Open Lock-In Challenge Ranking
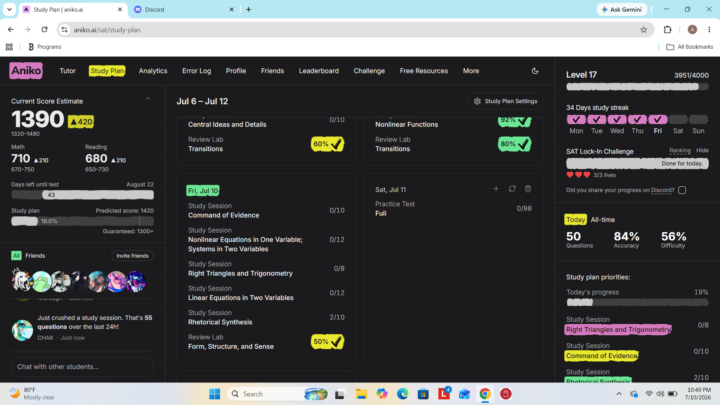This screenshot has height=405, width=720. 680,151
